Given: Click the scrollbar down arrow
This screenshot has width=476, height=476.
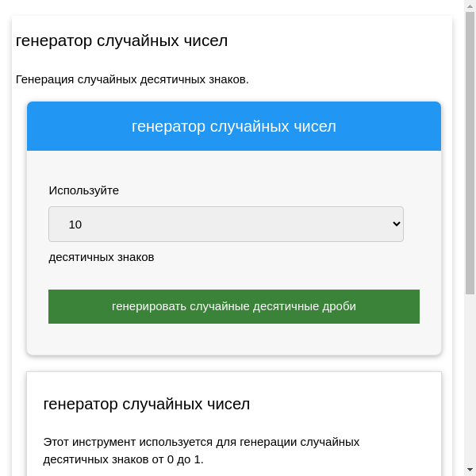Looking at the screenshot, I should tap(470, 470).
